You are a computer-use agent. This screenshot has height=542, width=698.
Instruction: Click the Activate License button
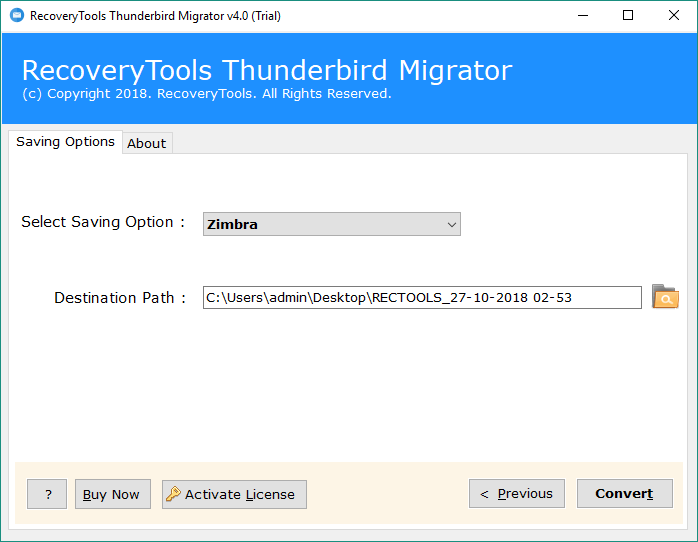point(234,494)
